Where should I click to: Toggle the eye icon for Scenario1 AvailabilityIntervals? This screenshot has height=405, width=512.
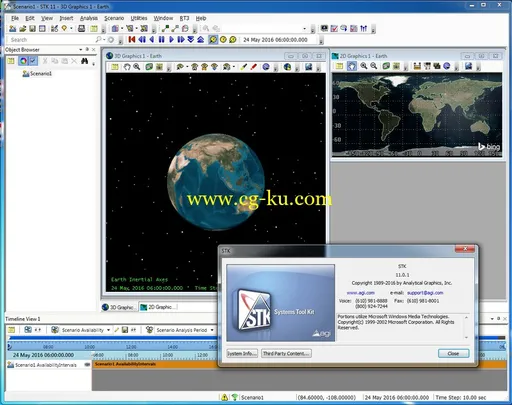[87, 365]
